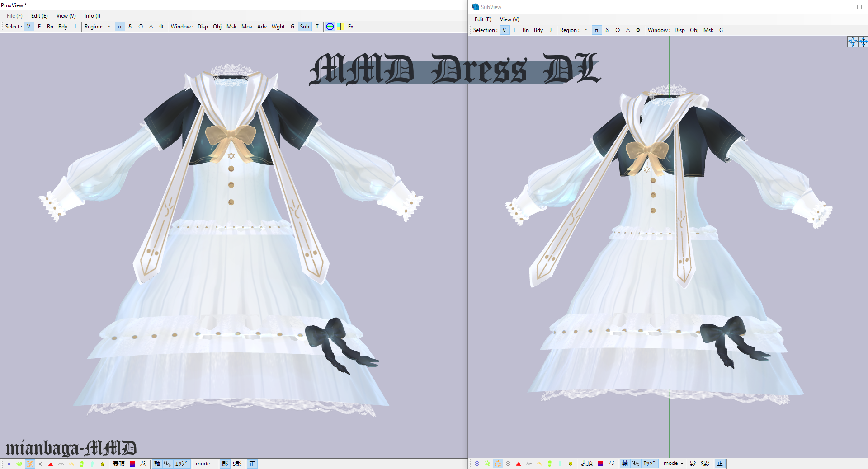Click the S影 self-shadow label
The height and width of the screenshot is (469, 868).
(236, 464)
